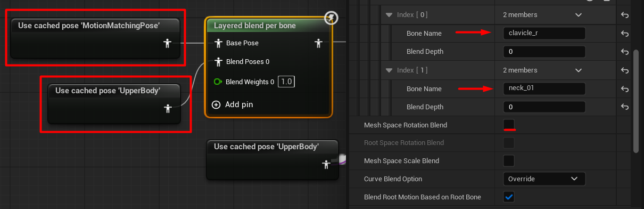Click Blend Depth field under neck_01
The image size is (644, 209).
click(544, 107)
